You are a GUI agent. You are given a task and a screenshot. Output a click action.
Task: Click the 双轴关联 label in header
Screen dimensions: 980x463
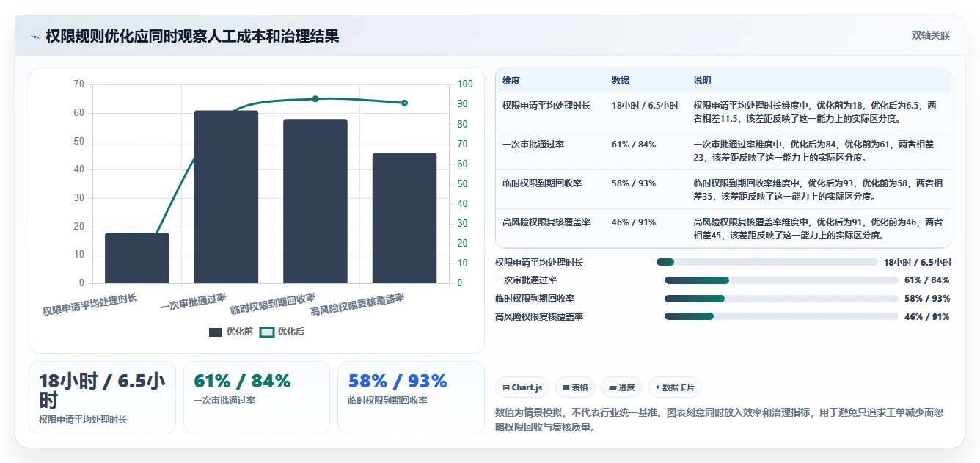(931, 36)
